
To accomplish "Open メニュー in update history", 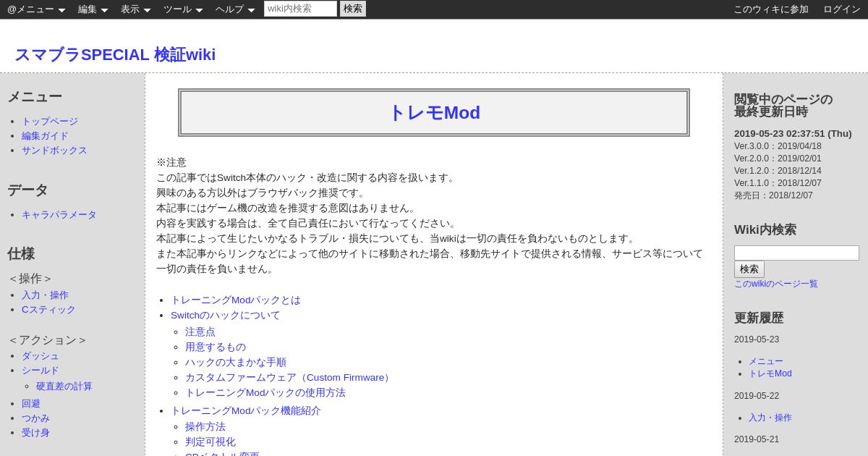I will 766,361.
